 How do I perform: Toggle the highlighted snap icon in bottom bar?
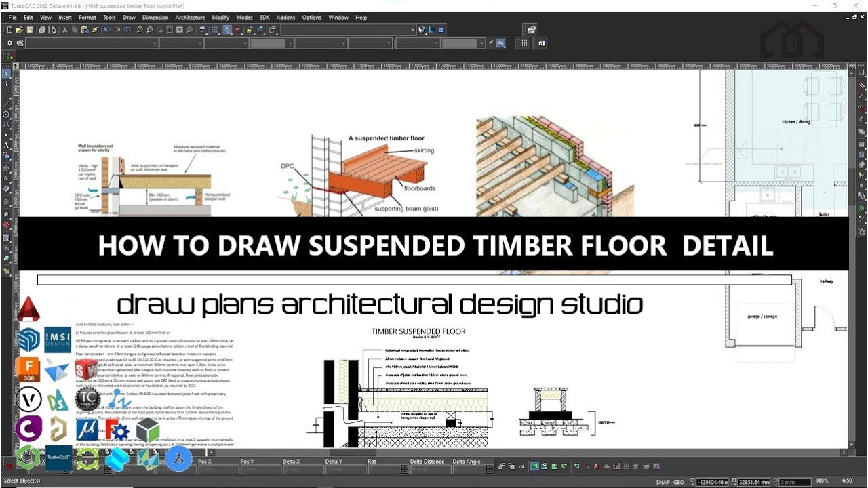[x=534, y=466]
